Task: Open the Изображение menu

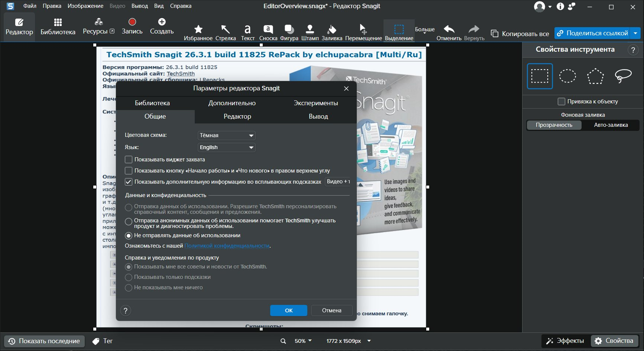Action: (85, 6)
